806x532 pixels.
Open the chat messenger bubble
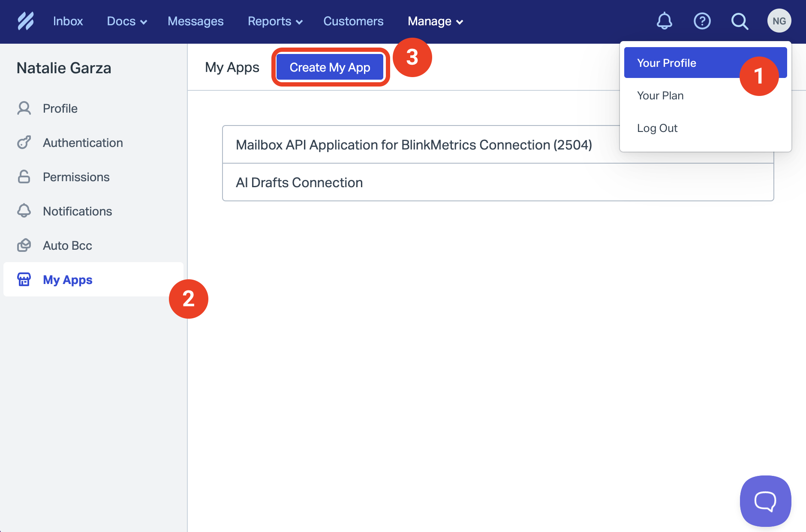[x=765, y=501]
